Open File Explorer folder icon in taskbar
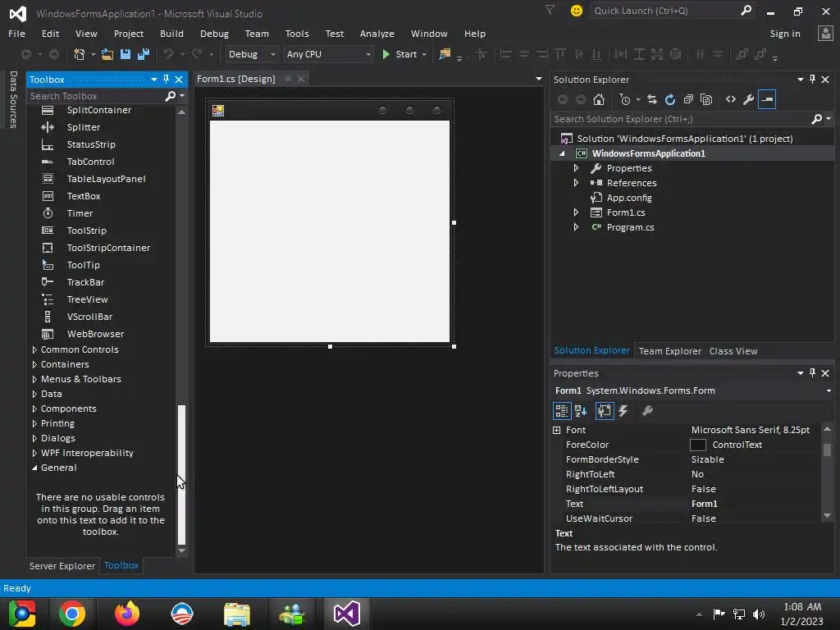This screenshot has height=630, width=840. (237, 614)
